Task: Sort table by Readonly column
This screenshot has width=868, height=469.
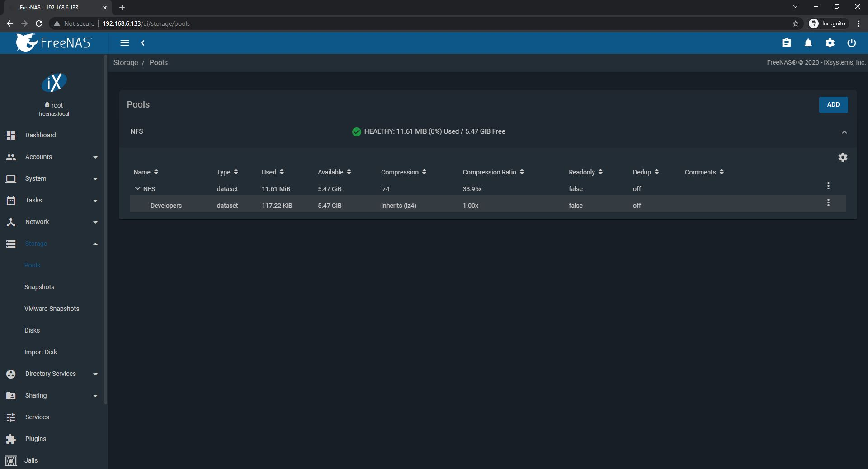Action: [585, 172]
